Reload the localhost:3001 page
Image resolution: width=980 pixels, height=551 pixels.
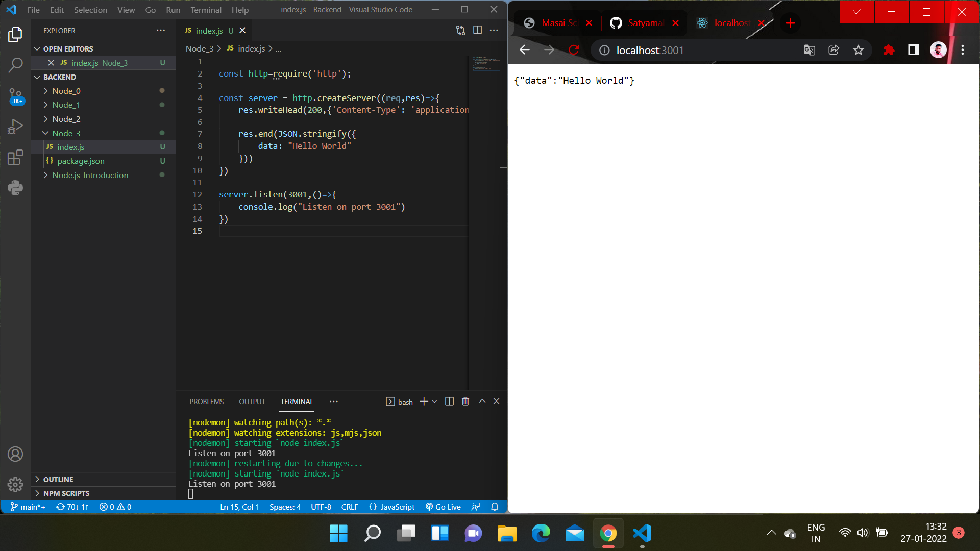coord(574,50)
